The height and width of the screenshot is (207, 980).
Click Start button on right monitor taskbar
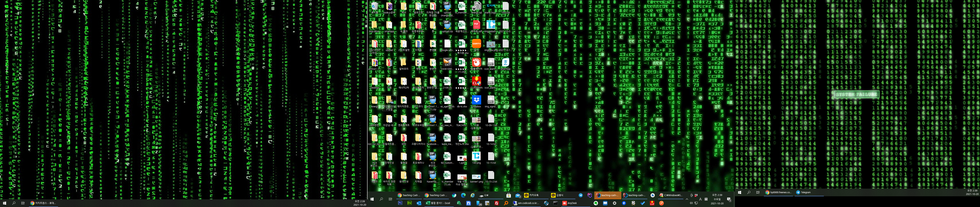pyautogui.click(x=740, y=192)
